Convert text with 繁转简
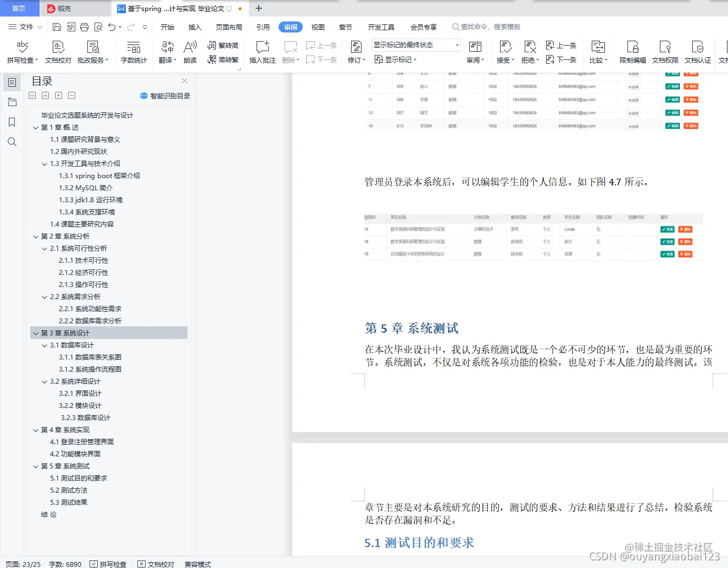Image resolution: width=728 pixels, height=568 pixels. [223, 46]
